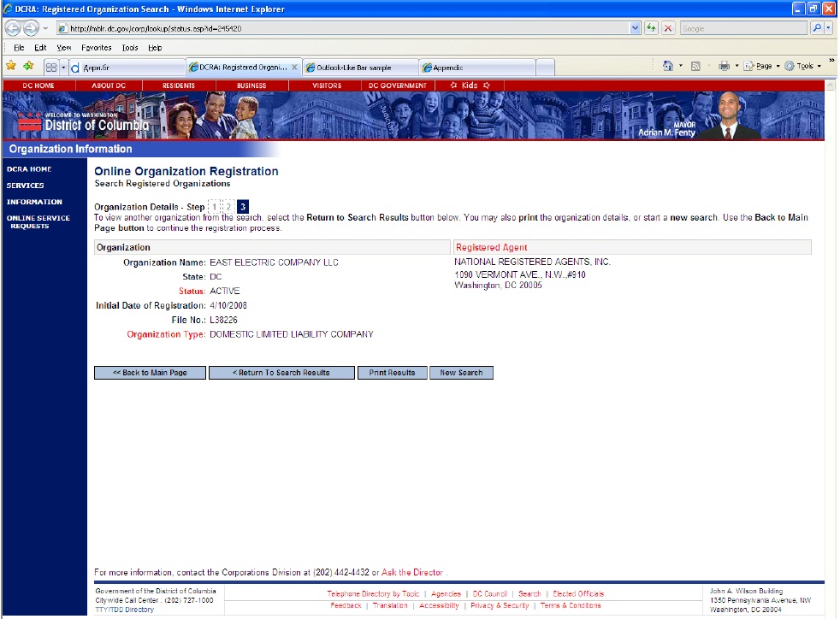Open ABOUT DC navigation link

[x=109, y=85]
